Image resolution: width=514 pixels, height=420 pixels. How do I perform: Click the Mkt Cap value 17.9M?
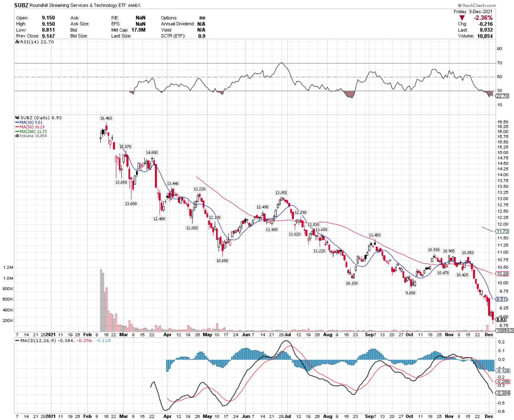138,30
